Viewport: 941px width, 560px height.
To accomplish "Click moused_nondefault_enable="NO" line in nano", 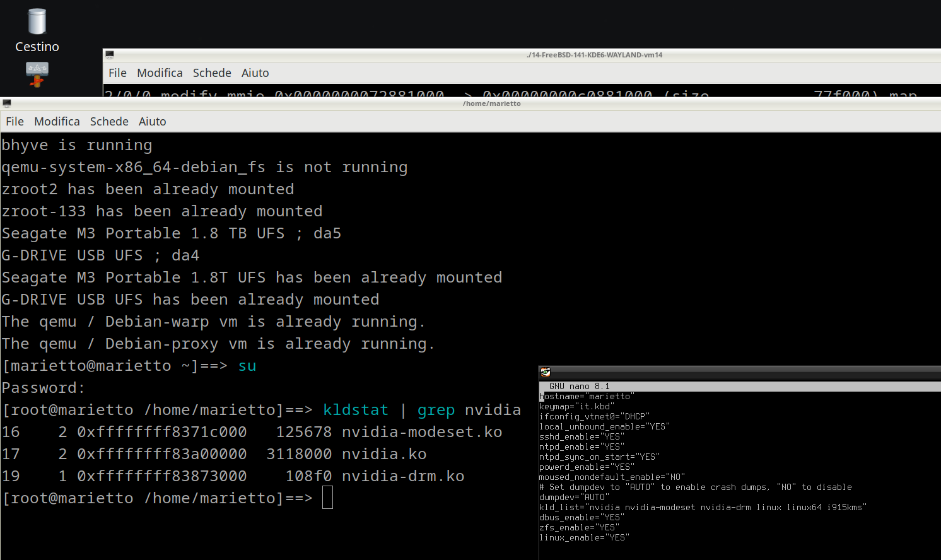I will pyautogui.click(x=612, y=477).
